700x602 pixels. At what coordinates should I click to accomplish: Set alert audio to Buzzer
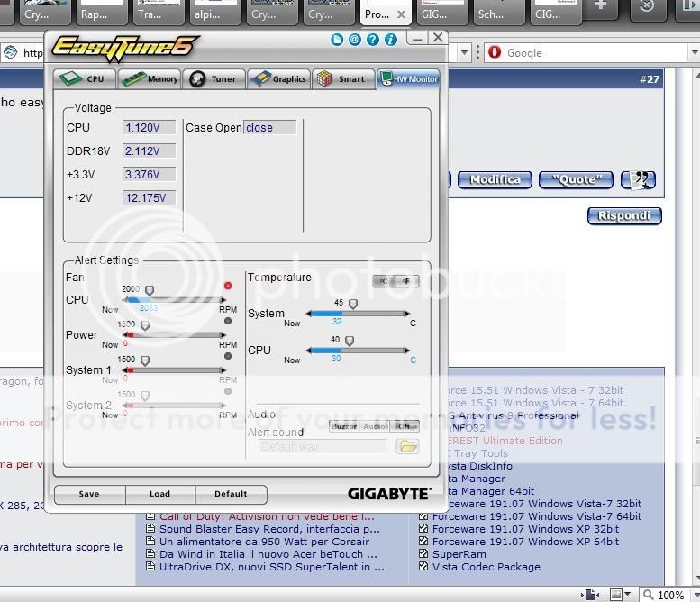pyautogui.click(x=344, y=426)
